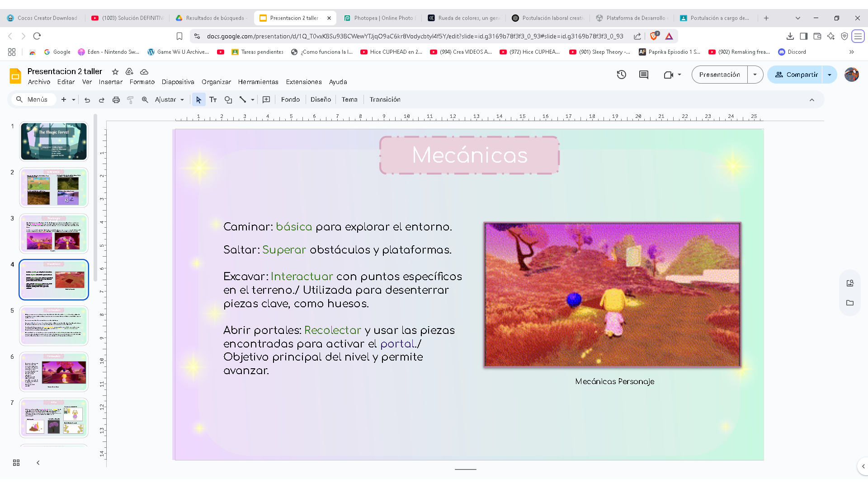
Task: Open the Diapositiva menu
Action: pos(178,82)
